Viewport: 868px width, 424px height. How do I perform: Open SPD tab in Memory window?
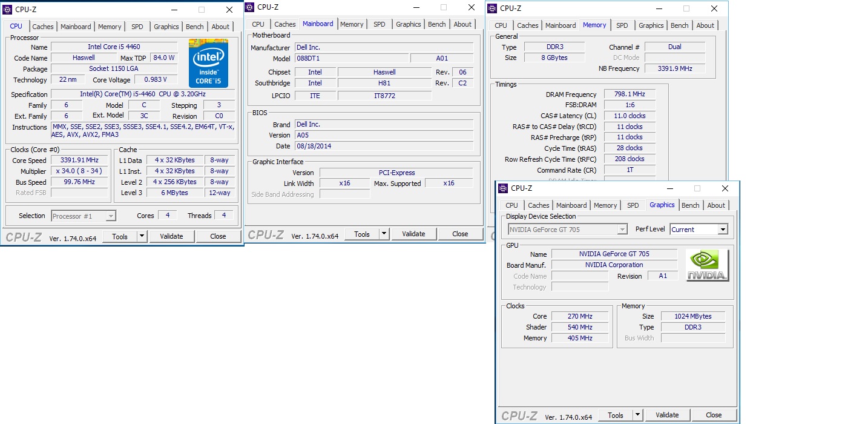coord(622,25)
